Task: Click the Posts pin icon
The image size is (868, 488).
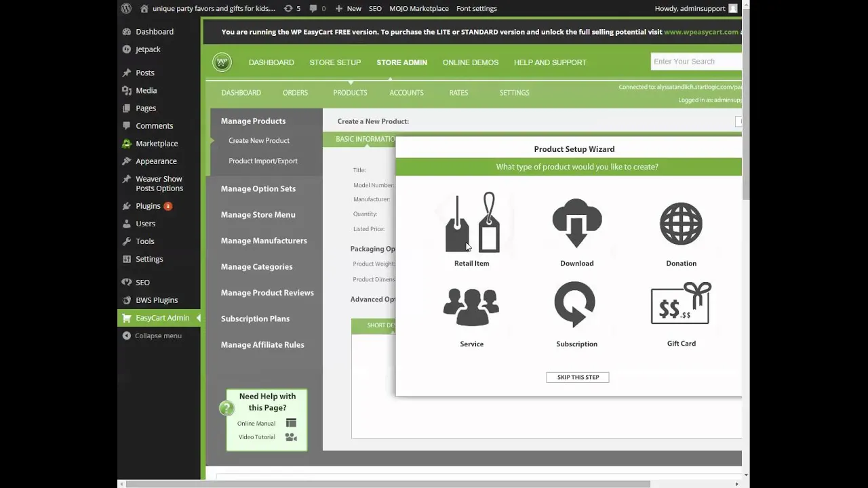Action: coord(127,73)
